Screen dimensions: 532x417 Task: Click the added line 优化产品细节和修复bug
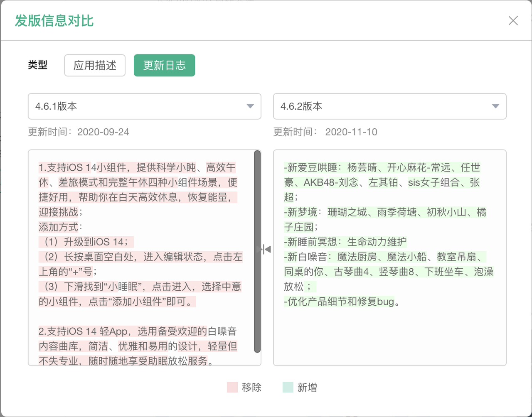click(340, 302)
